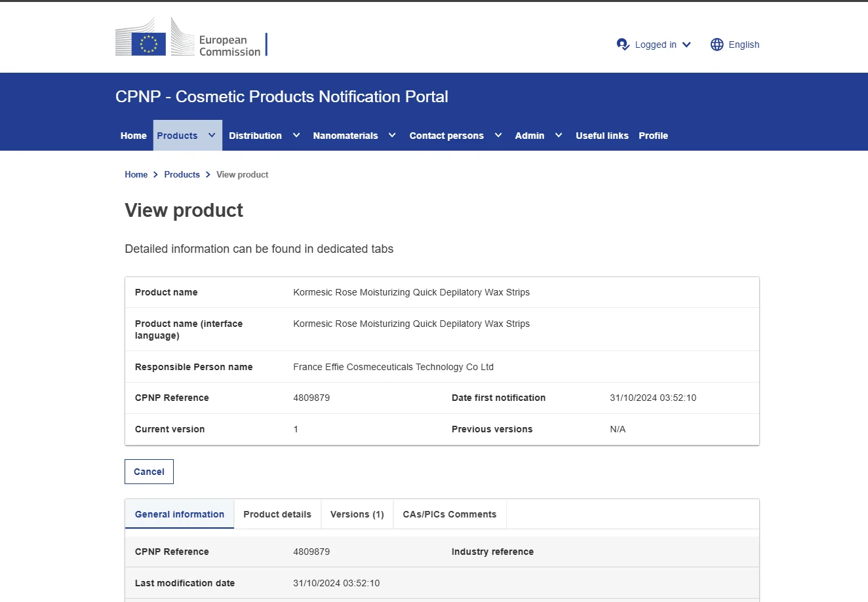Open the Products menu chevron
This screenshot has width=868, height=602.
pos(212,136)
